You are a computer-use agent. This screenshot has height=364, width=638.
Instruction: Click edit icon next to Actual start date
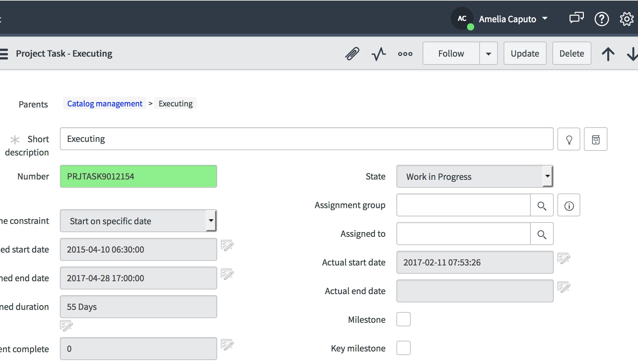[564, 258]
